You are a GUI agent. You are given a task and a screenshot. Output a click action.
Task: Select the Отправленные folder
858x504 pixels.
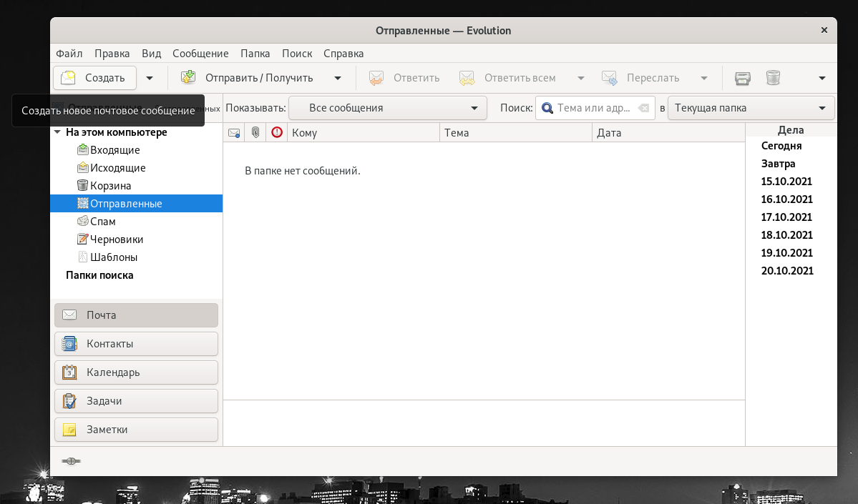[136, 203]
